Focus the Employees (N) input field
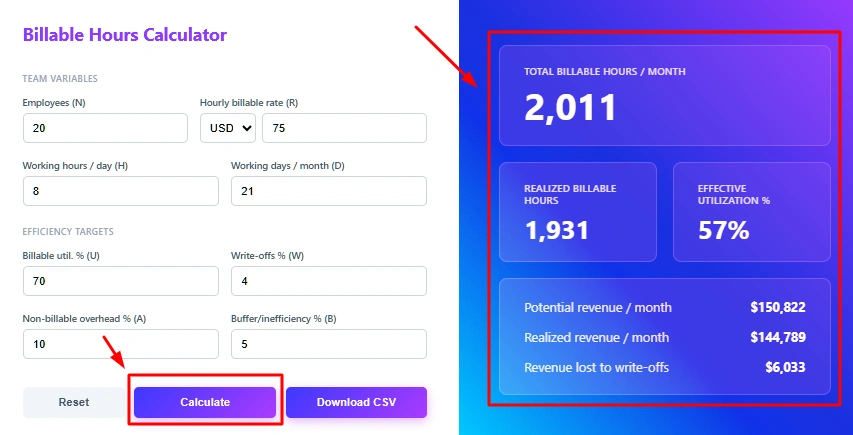The width and height of the screenshot is (853, 435). [x=105, y=128]
